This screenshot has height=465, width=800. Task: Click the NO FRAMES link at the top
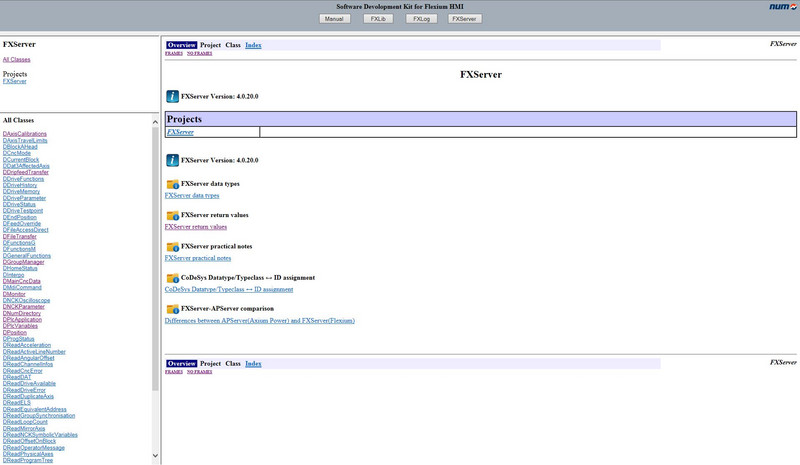tap(200, 53)
